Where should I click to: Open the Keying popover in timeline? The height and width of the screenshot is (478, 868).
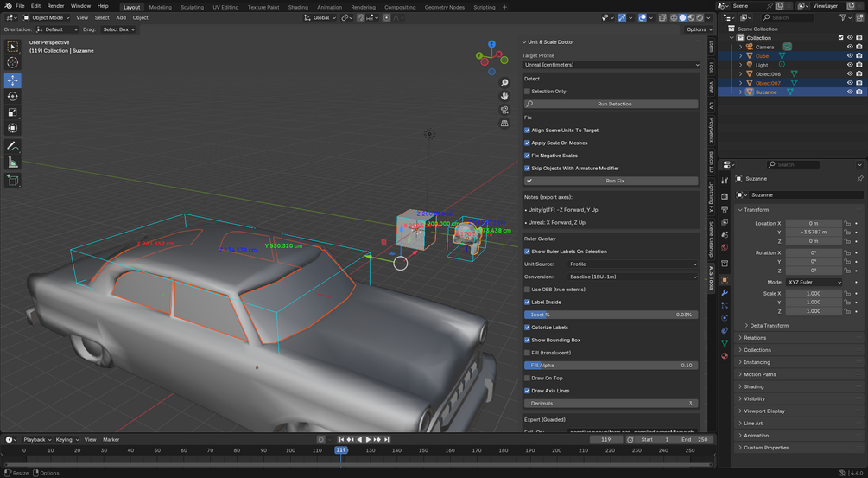pyautogui.click(x=67, y=440)
